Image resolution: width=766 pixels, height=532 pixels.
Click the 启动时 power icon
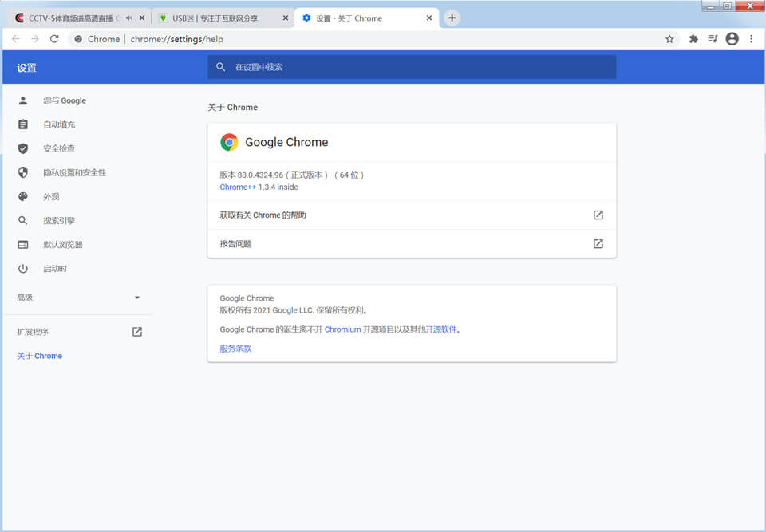(23, 268)
